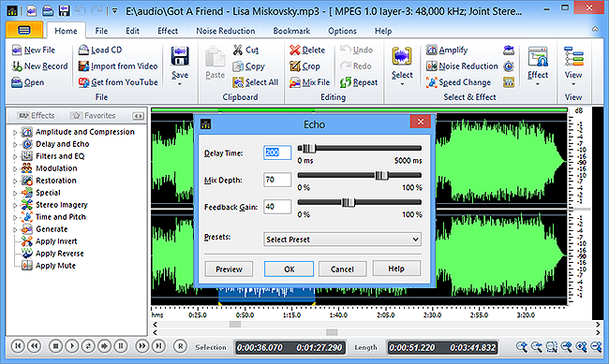Click the zoom in magnifier icon

[x=522, y=347]
